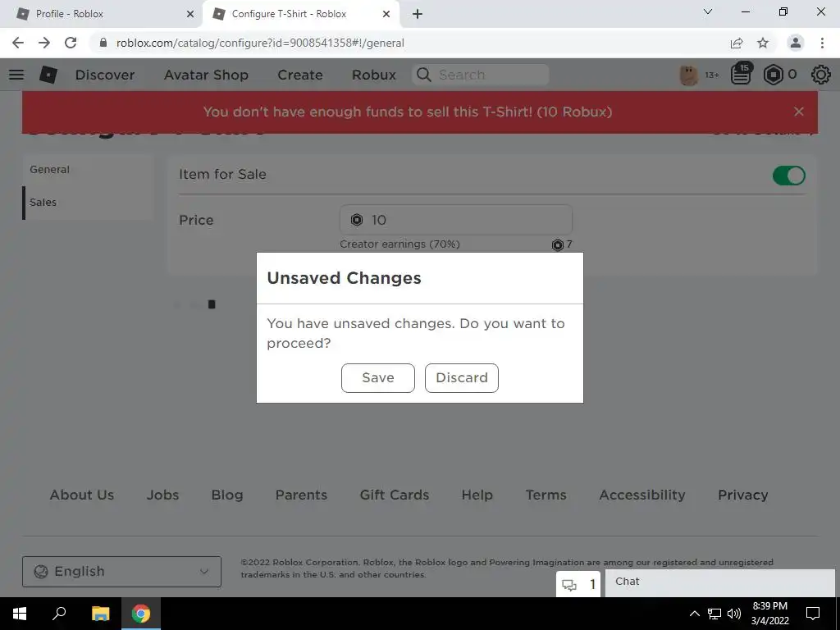Open the About Us footer link

tap(82, 495)
